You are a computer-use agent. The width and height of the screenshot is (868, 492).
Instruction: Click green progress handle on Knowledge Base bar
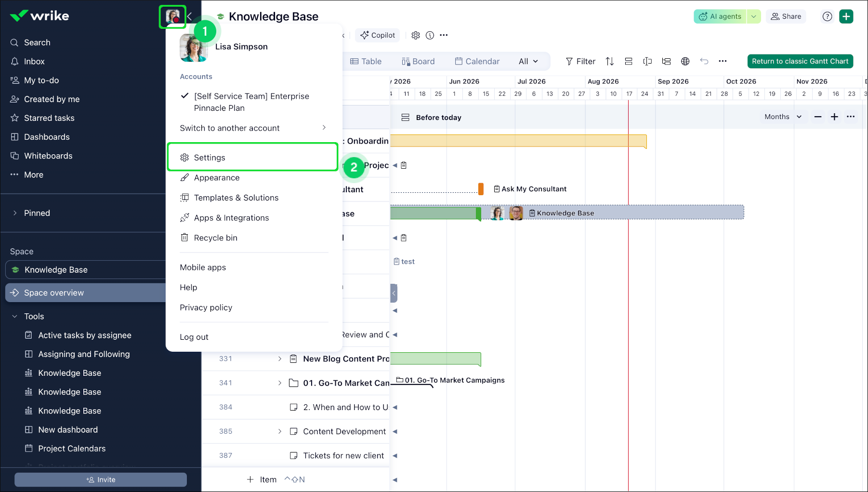pyautogui.click(x=479, y=213)
